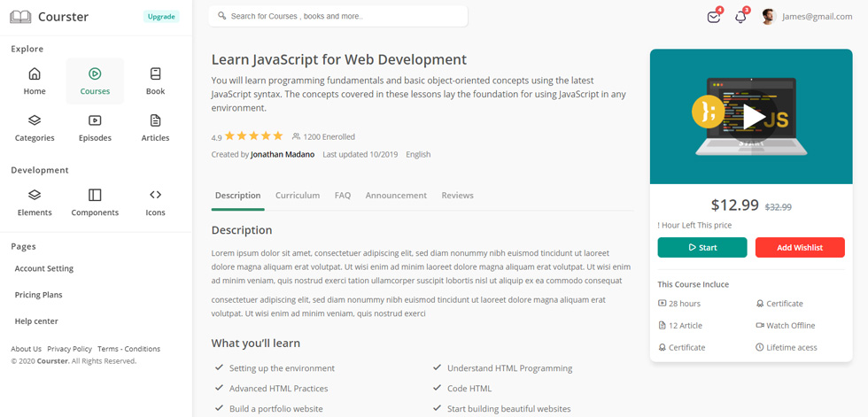Click the yellow JavaScript braces badge
Screen dimensions: 868x417
tap(708, 112)
